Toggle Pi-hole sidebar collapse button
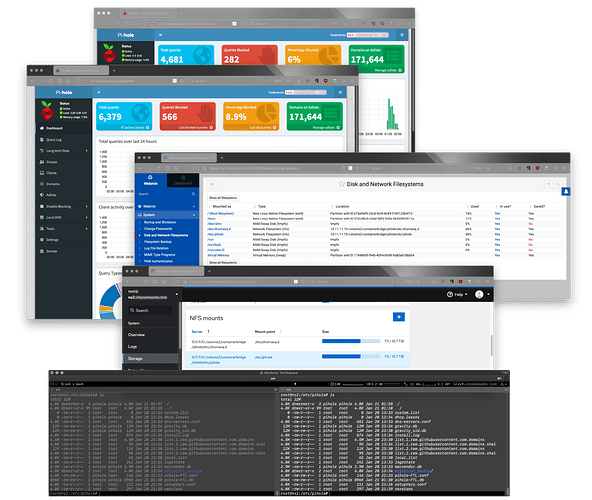Image resolution: width=592 pixels, height=500 pixels. coord(99,92)
